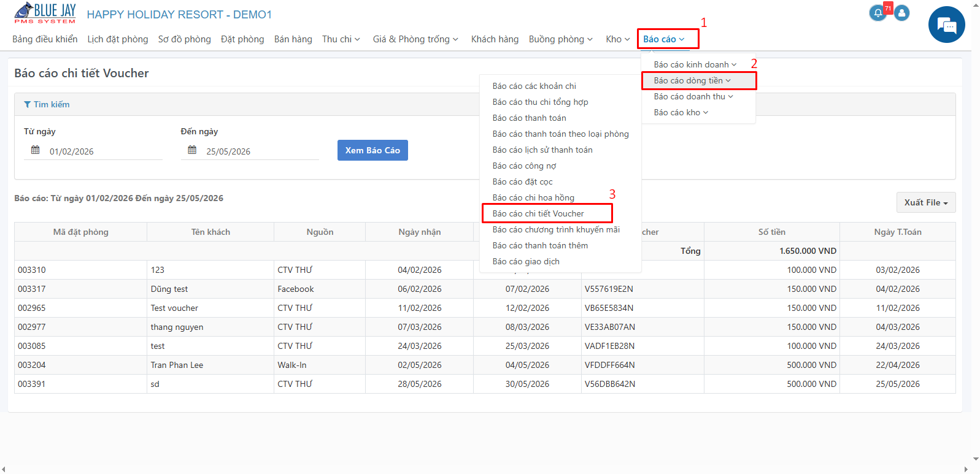The image size is (980, 474).
Task: Click the Nguồn column header
Action: pos(320,232)
